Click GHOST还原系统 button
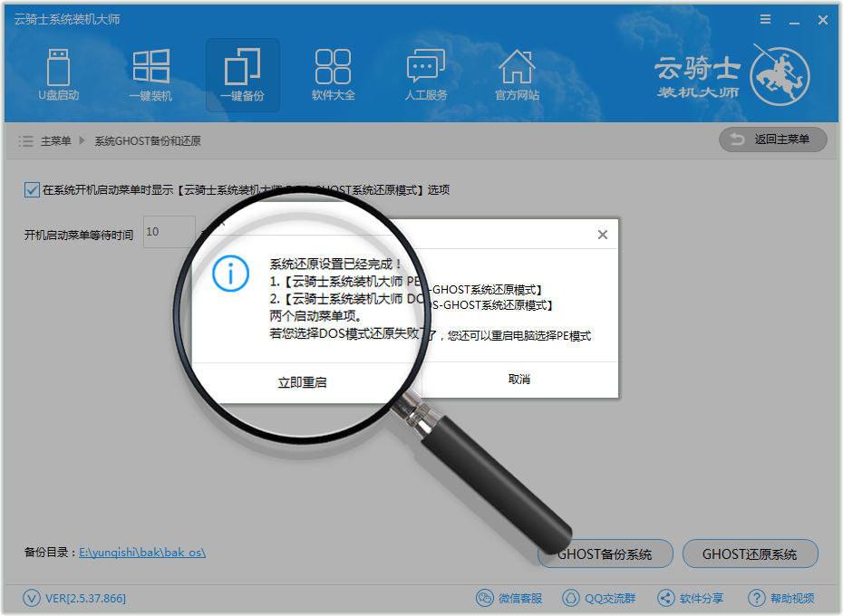This screenshot has width=843, height=616. (x=750, y=554)
